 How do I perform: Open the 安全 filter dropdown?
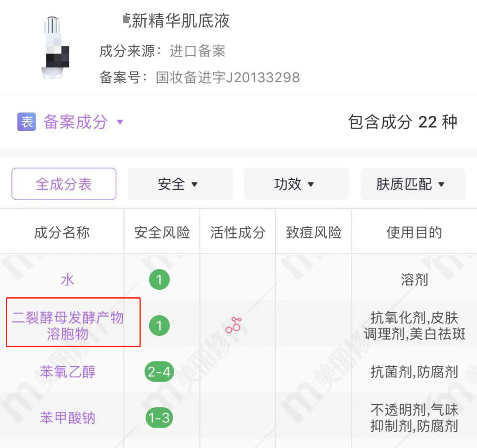[180, 184]
